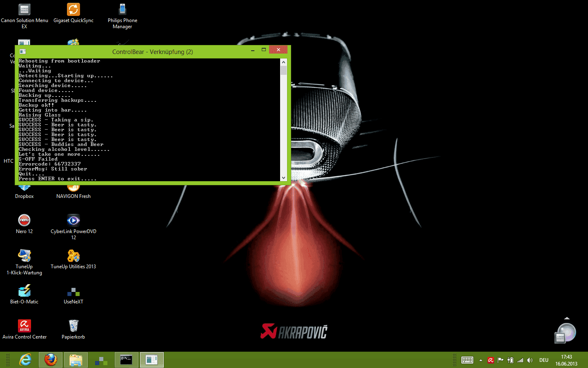This screenshot has width=588, height=368.
Task: Click scrollbar thumb in ControlBear console
Action: [x=284, y=70]
